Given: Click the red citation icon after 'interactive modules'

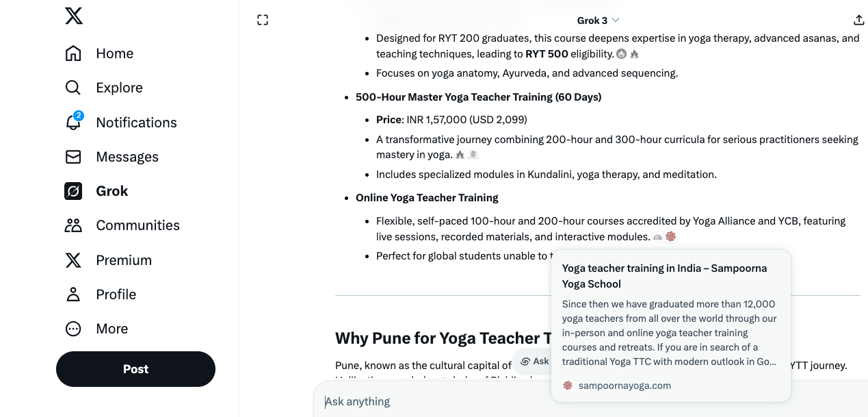Looking at the screenshot, I should [x=670, y=237].
